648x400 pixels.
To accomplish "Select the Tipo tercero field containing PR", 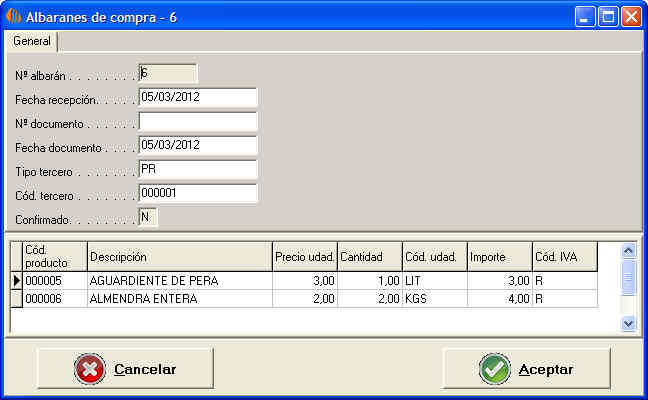I will point(198,169).
